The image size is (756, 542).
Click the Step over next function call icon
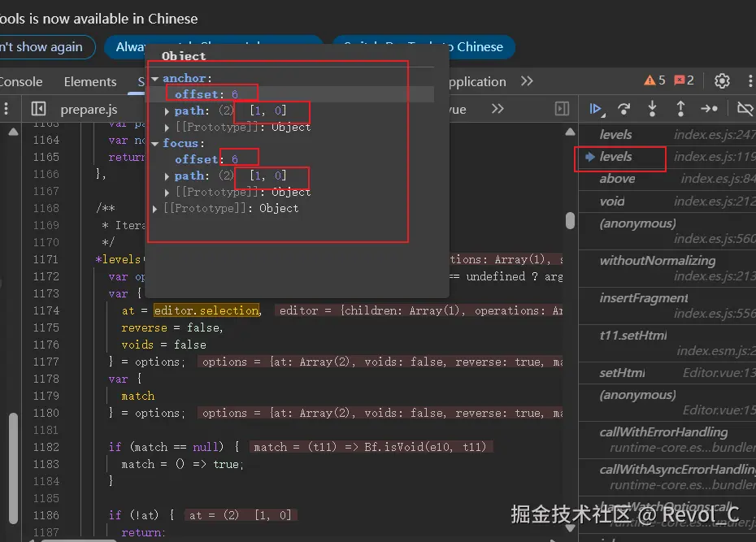(624, 110)
